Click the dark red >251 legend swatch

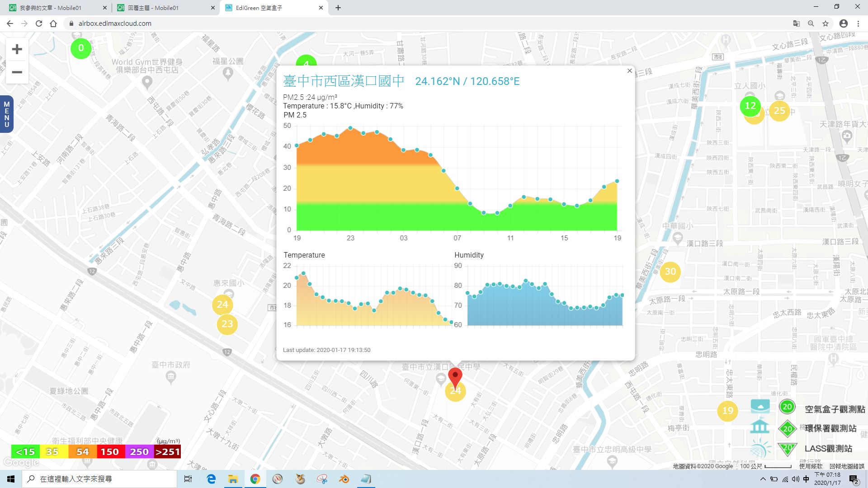click(x=167, y=451)
